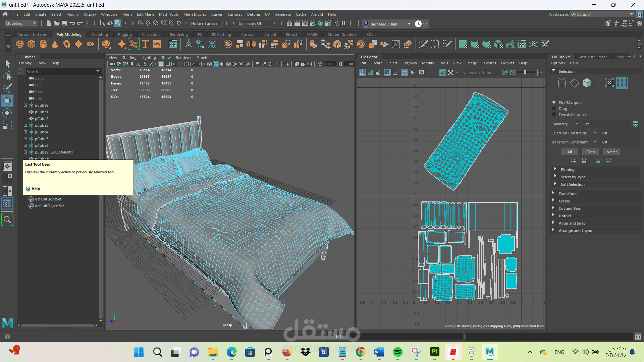Create a polygon cube from shelf

coord(32,44)
